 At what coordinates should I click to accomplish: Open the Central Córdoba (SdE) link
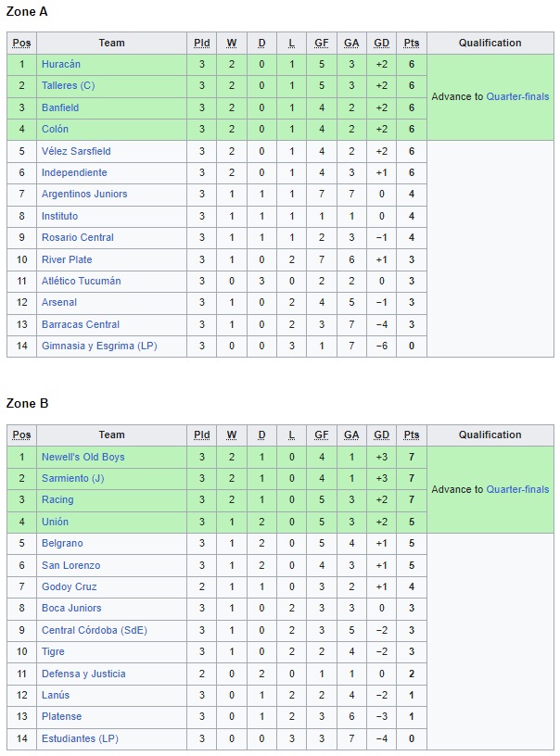pyautogui.click(x=95, y=630)
